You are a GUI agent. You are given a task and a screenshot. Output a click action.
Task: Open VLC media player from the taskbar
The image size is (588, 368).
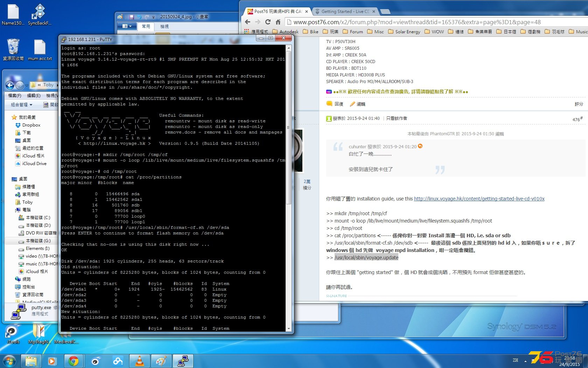click(139, 361)
